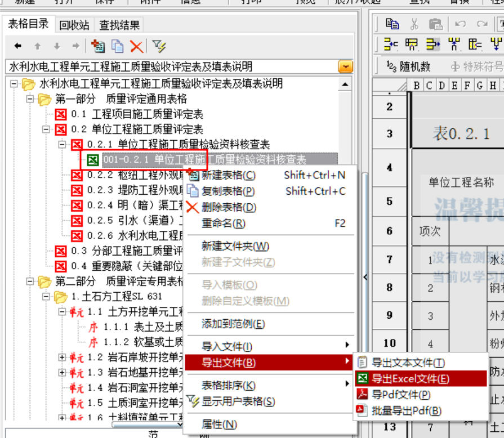The height and width of the screenshot is (438, 504).
Task: Select 显示用户表格(S) context menu option
Action: click(x=238, y=401)
